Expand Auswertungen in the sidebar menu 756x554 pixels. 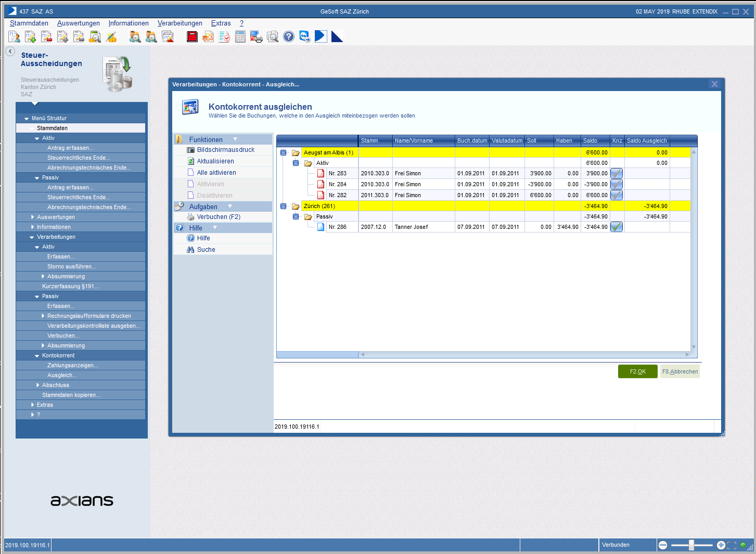click(x=33, y=217)
